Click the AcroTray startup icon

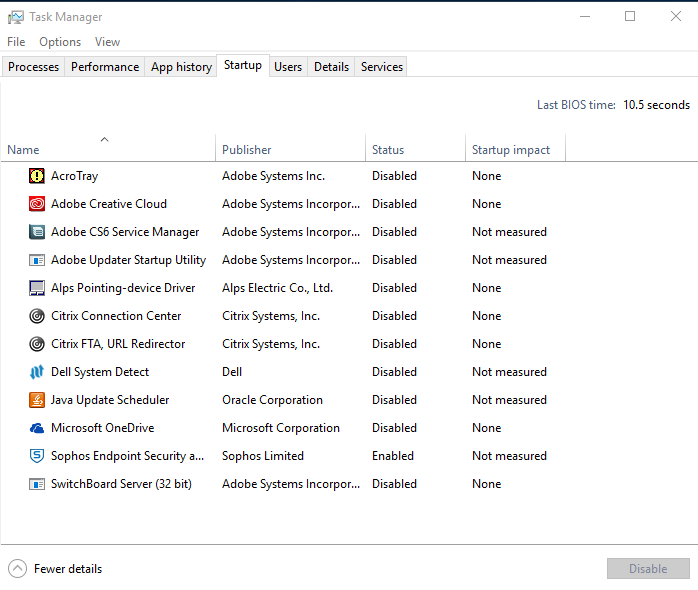tap(37, 176)
